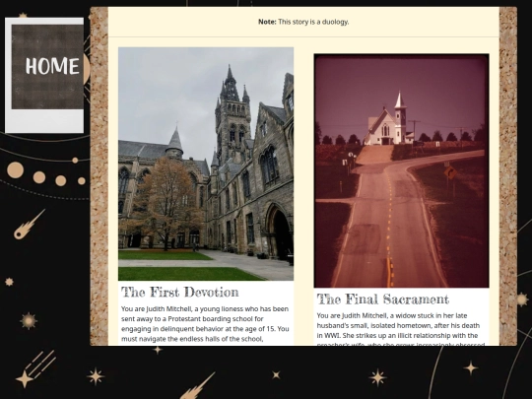The image size is (532, 399).
Task: Click the duology note banner
Action: coord(303,22)
